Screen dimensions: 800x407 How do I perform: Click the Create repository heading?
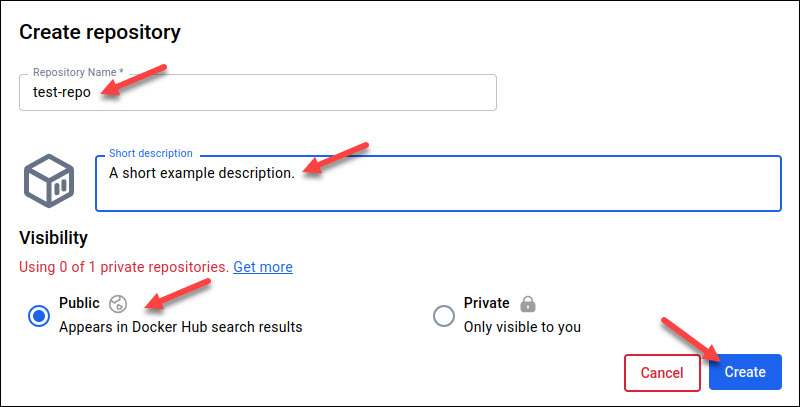click(x=100, y=32)
